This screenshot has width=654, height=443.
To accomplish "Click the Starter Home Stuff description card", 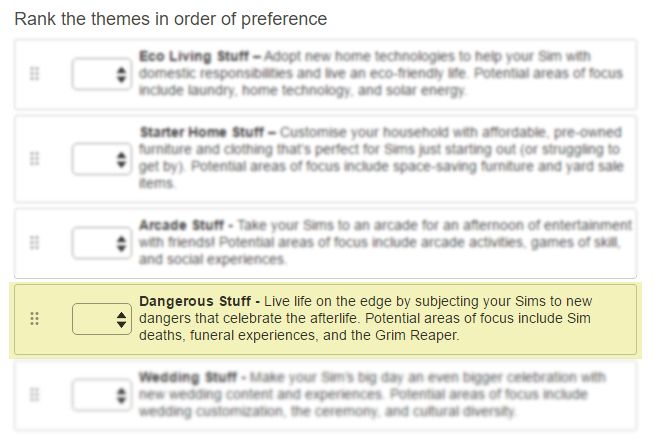I will pos(325,159).
